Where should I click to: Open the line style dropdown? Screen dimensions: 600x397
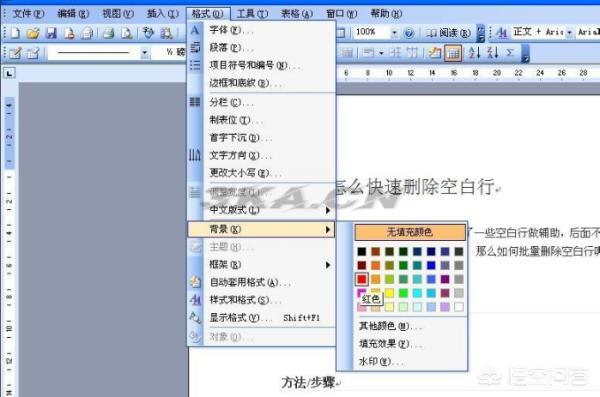(144, 52)
